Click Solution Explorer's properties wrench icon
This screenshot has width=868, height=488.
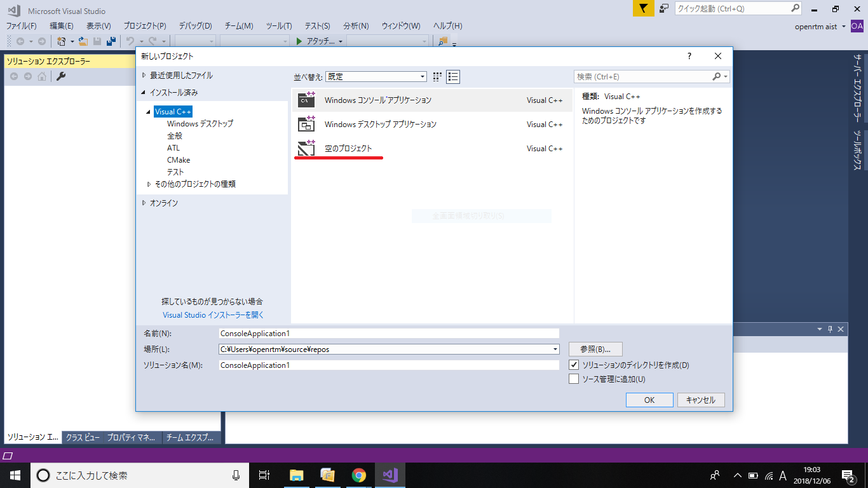click(x=61, y=76)
